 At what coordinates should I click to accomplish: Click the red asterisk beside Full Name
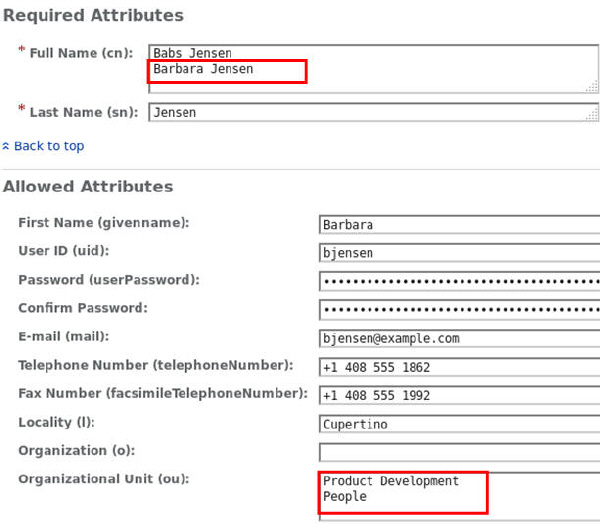click(x=21, y=50)
